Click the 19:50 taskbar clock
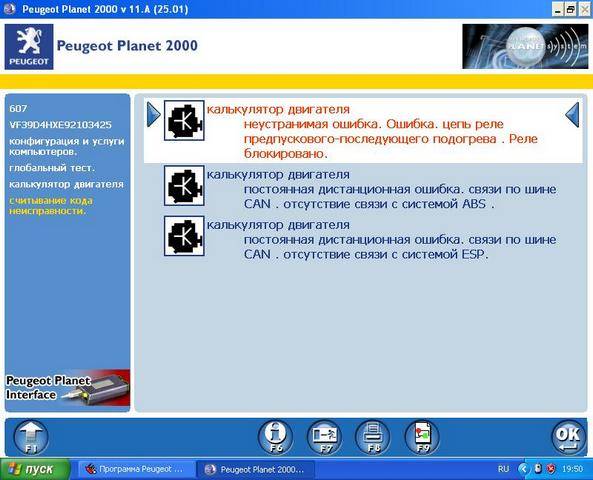The image size is (593, 480). pos(572,469)
